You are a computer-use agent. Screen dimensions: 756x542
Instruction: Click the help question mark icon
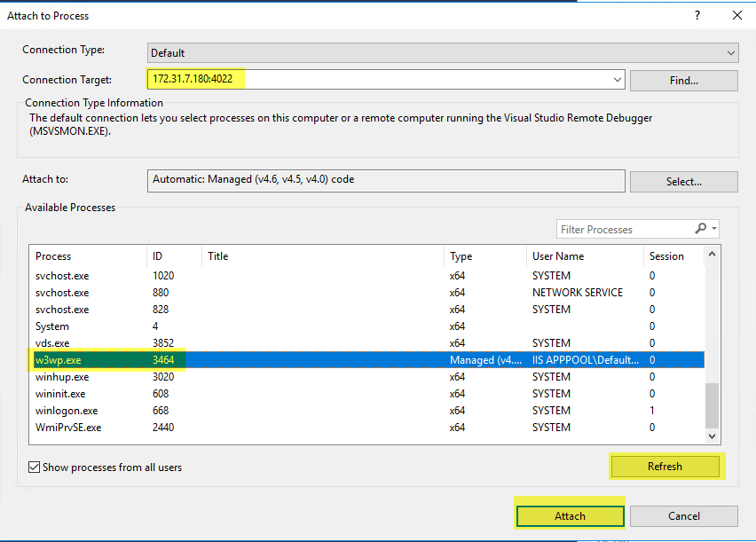coord(697,15)
